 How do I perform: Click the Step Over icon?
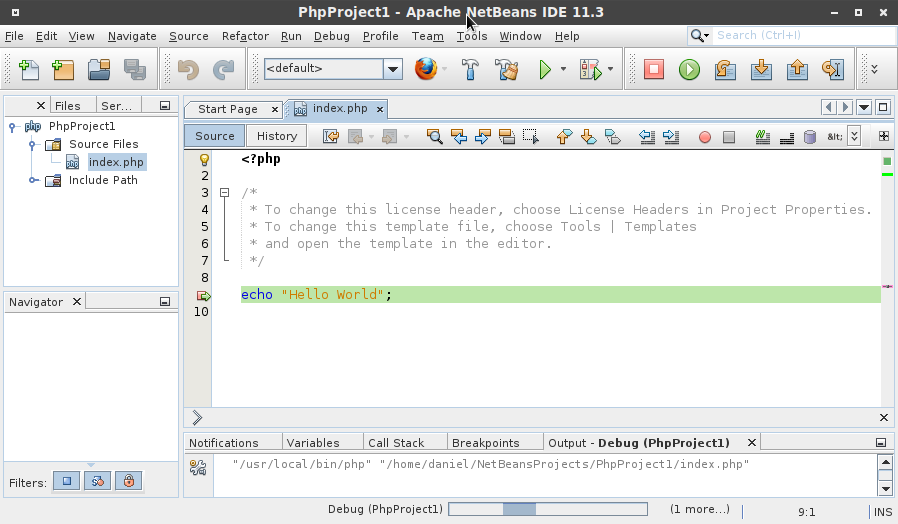point(725,70)
